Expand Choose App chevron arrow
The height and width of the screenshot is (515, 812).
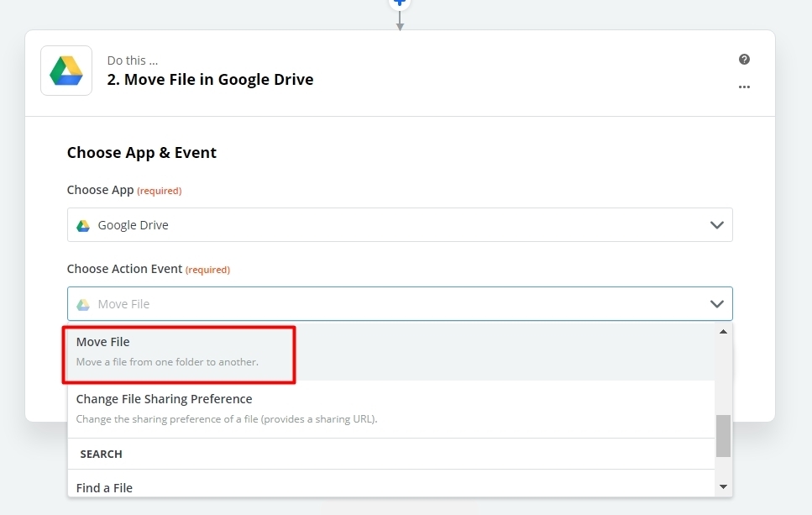point(717,225)
